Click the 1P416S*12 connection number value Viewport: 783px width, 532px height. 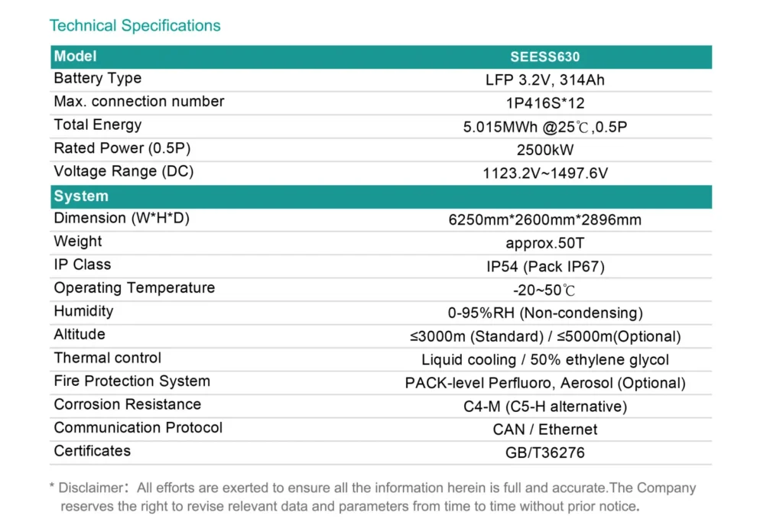544,103
